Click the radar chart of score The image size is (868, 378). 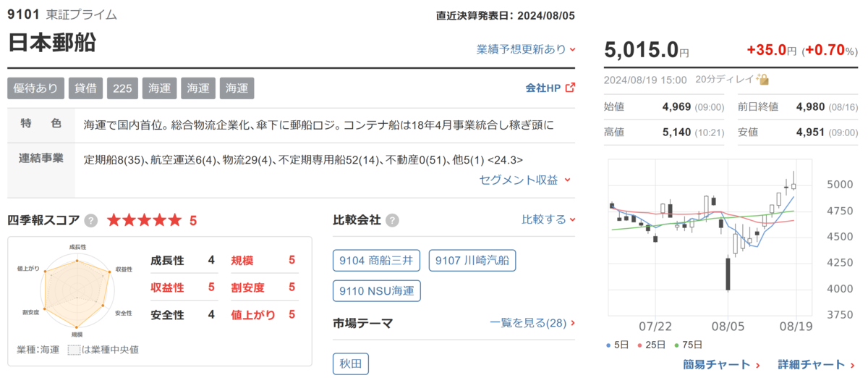coord(77,291)
